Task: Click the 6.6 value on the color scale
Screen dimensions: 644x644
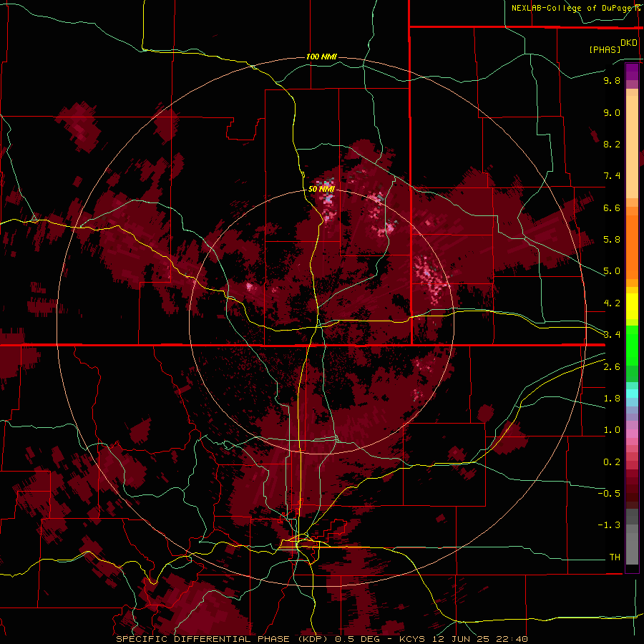Action: click(x=612, y=208)
